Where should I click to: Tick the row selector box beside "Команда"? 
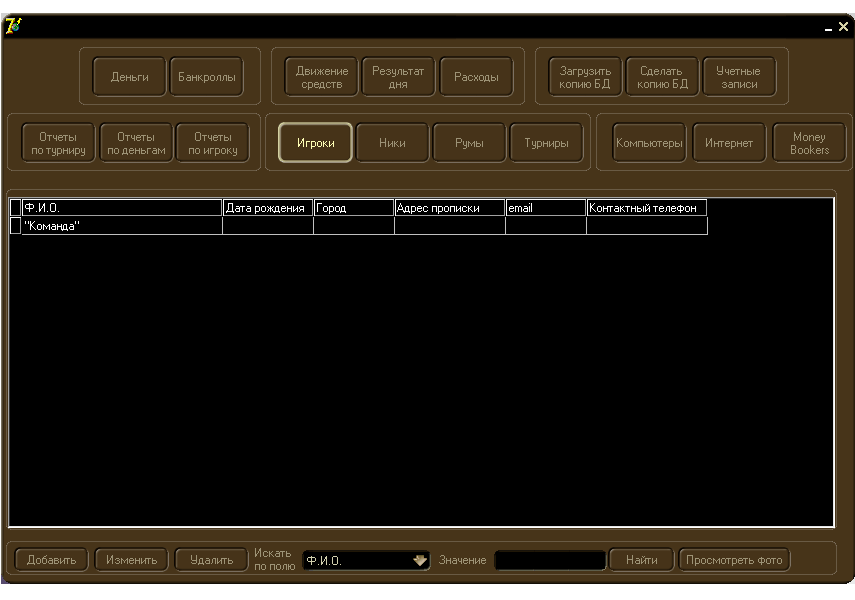[x=15, y=227]
